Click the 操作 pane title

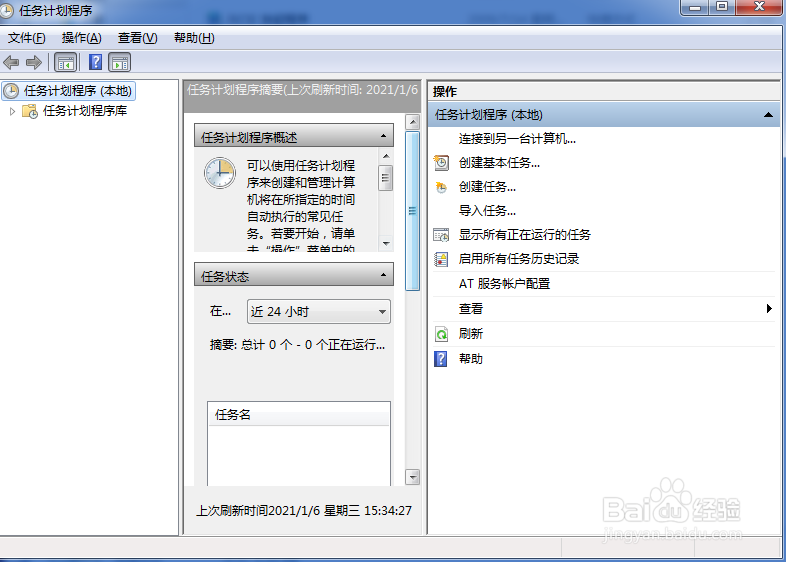pyautogui.click(x=445, y=92)
